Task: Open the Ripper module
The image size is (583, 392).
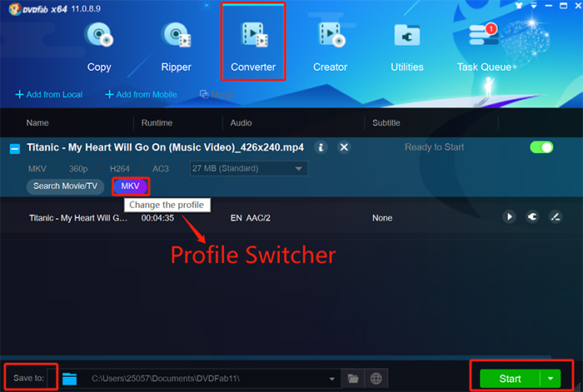Action: tap(176, 46)
